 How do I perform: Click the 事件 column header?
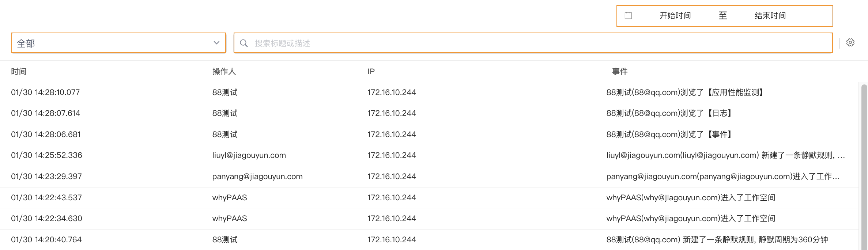point(620,72)
